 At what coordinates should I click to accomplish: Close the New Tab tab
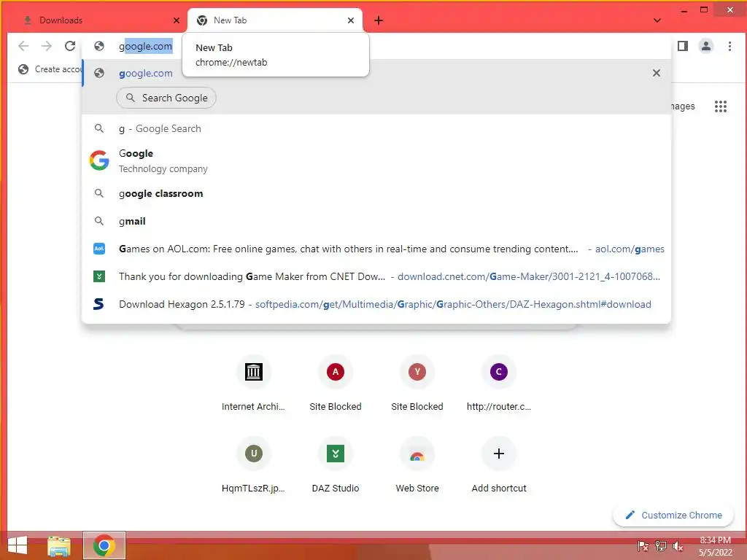click(x=351, y=20)
